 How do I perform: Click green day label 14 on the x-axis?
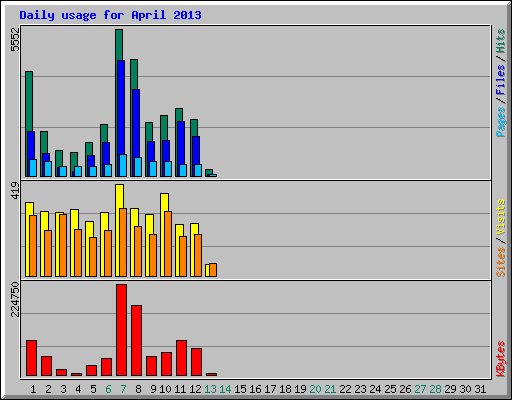click(225, 389)
